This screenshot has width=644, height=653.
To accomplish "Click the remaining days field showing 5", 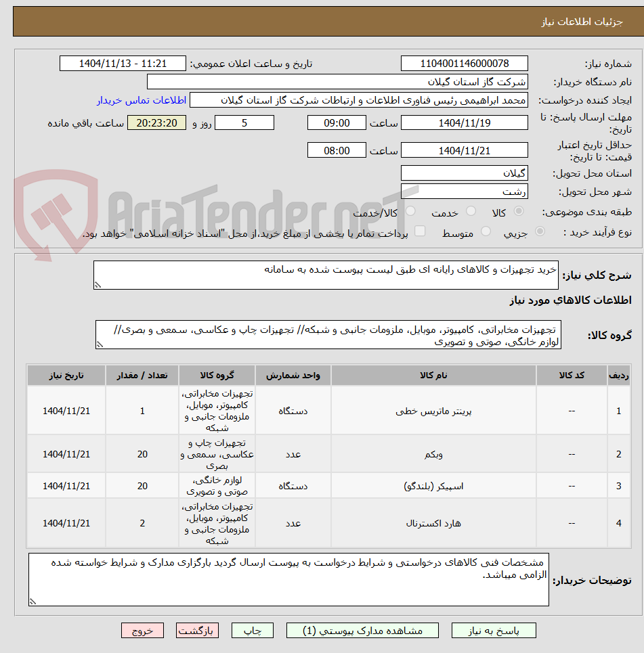I will (244, 123).
